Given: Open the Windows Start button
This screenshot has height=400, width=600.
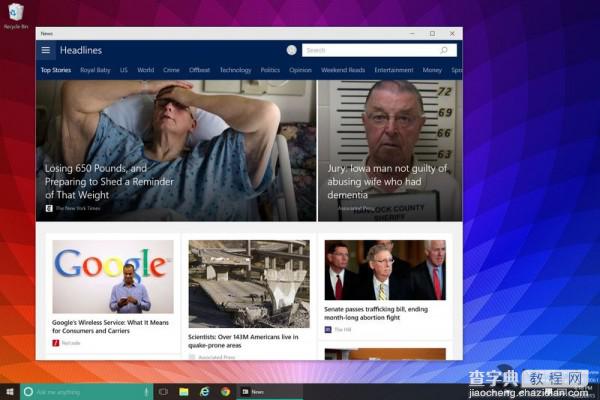Looking at the screenshot, I should click(x=10, y=392).
